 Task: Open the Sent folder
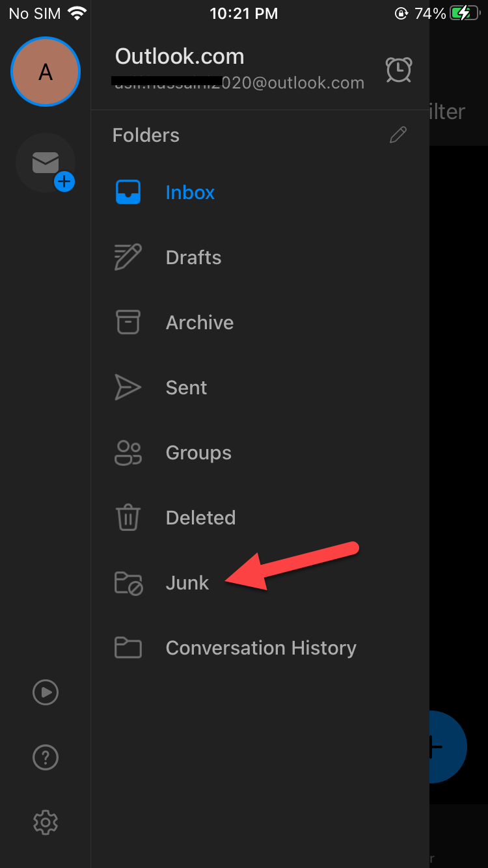coord(186,388)
